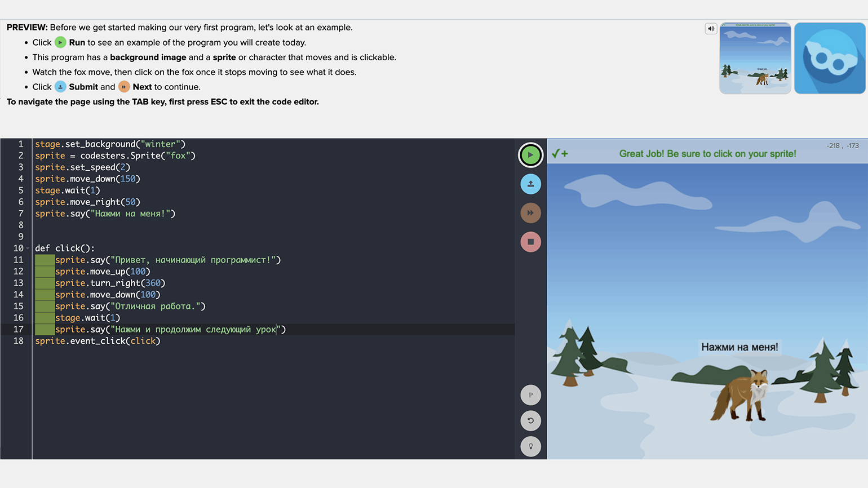Screen dimensions: 868x488
Task: Run the program with green play button
Action: [x=530, y=155]
